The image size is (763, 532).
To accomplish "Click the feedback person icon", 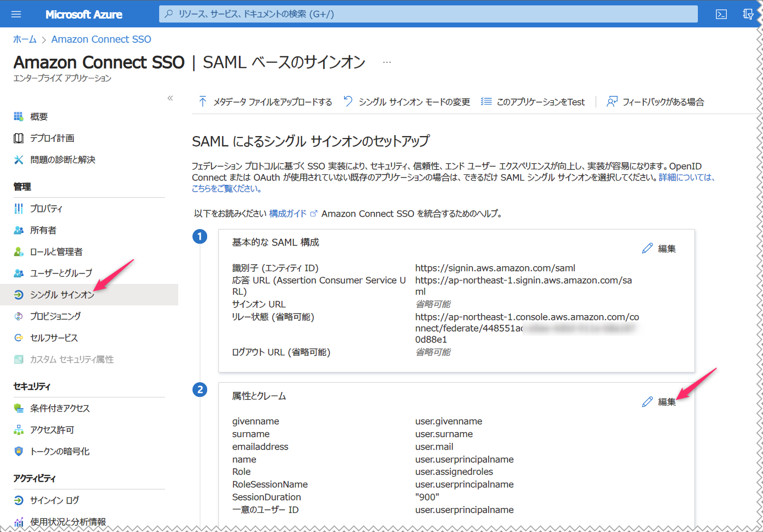I will point(612,101).
